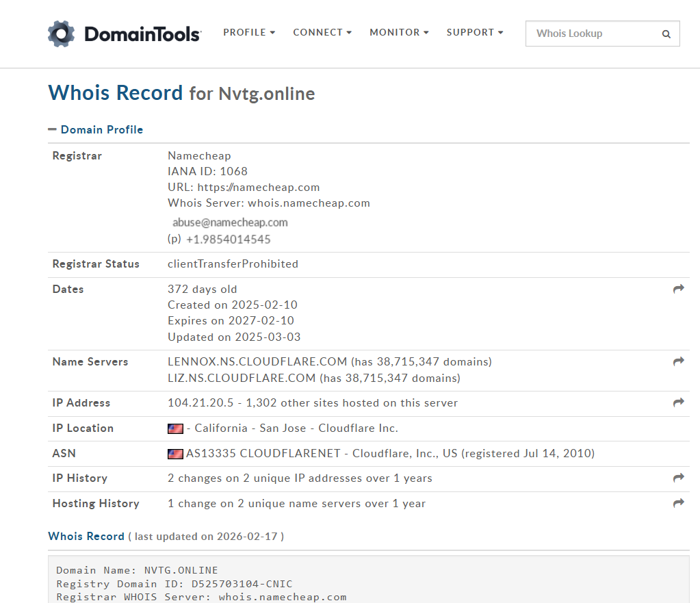Click the share arrow in IP History row

679,478
